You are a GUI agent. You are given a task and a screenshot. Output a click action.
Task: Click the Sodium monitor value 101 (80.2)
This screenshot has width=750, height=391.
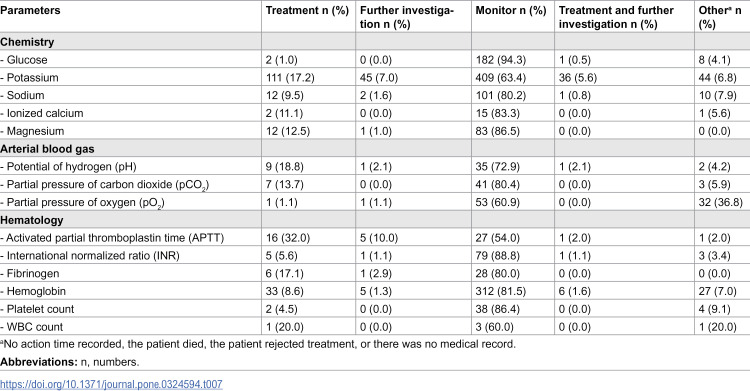501,95
